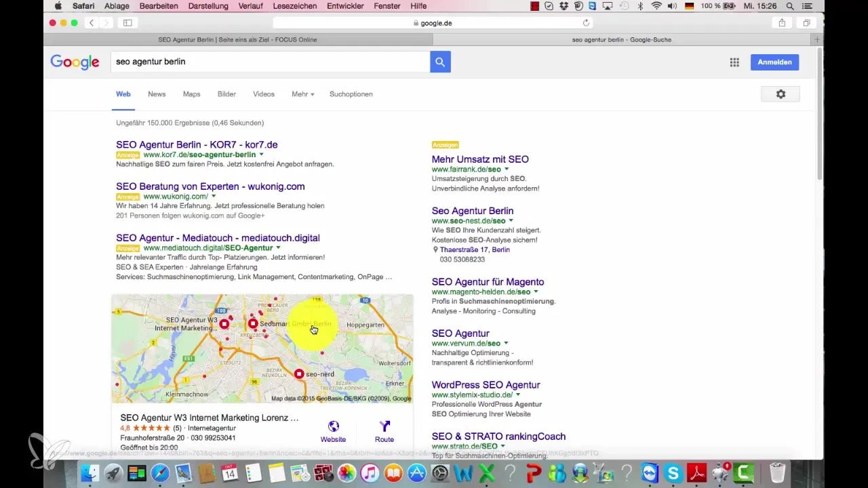Image resolution: width=868 pixels, height=488 pixels.
Task: Click the Thaerstraße 17, Berlin address link
Action: pos(475,249)
